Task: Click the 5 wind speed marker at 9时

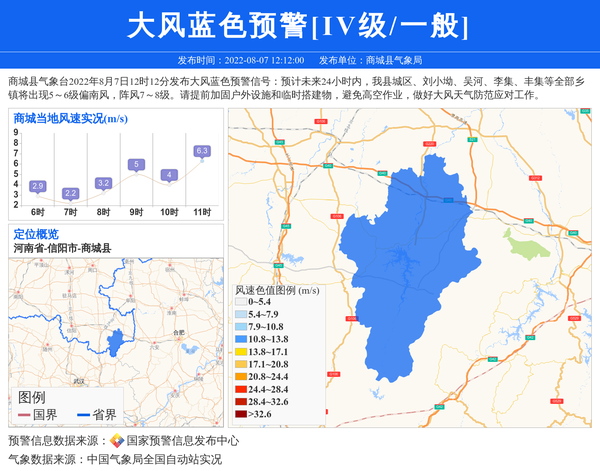Action: point(136,164)
